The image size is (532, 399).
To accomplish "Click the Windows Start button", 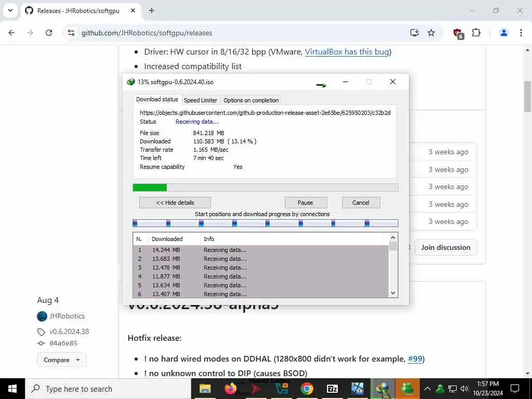I will coord(12,389).
